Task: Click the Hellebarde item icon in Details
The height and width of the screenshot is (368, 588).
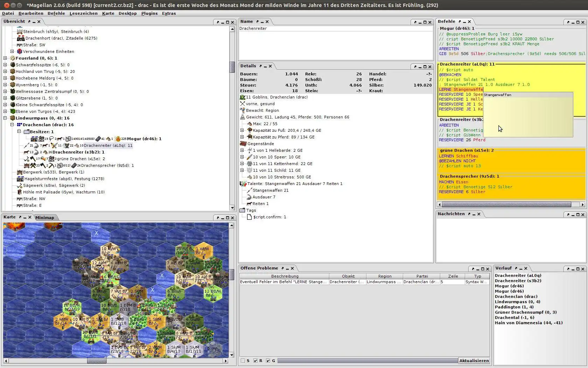Action: pos(250,150)
